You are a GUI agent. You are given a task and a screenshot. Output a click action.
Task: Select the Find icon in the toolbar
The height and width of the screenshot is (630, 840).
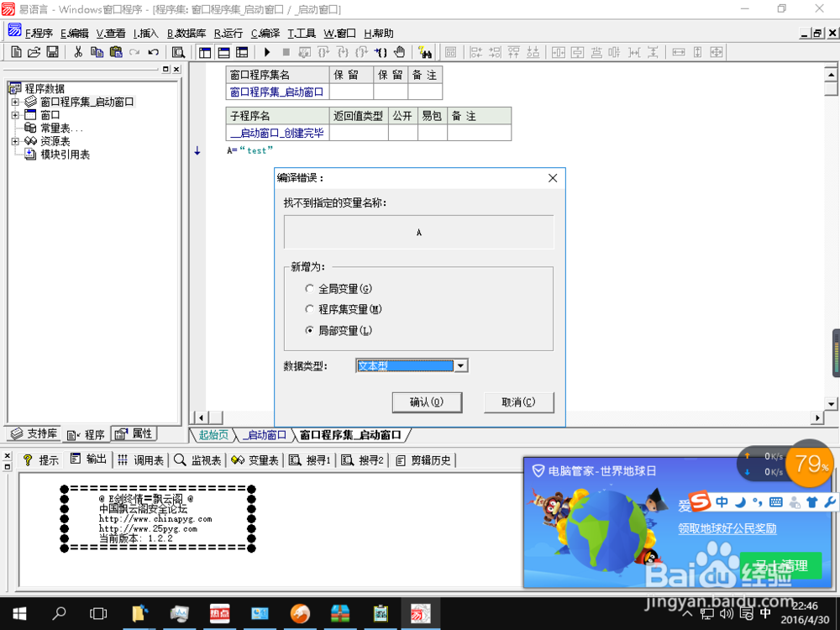178,52
